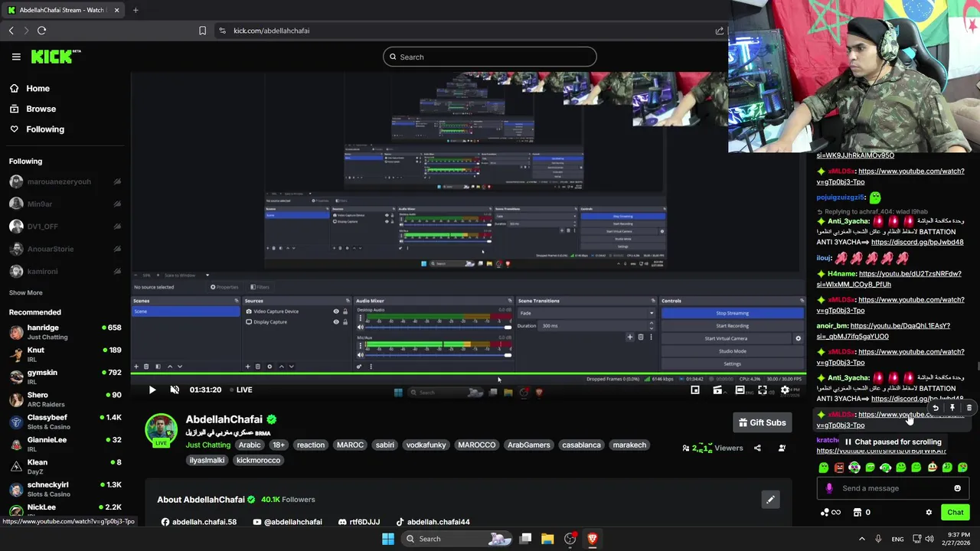Select the reaction tag
This screenshot has height=551, width=980.
pyautogui.click(x=311, y=445)
